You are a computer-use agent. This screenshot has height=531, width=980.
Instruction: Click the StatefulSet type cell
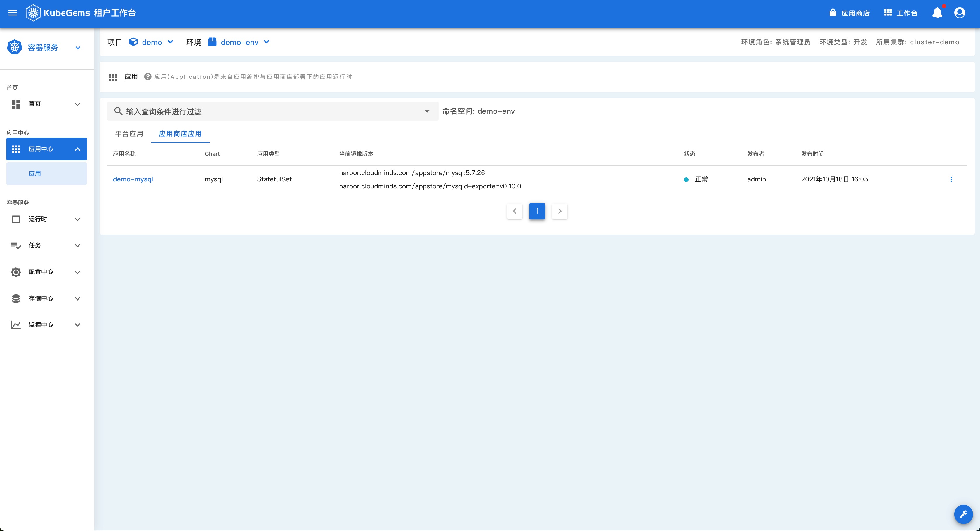tap(274, 179)
